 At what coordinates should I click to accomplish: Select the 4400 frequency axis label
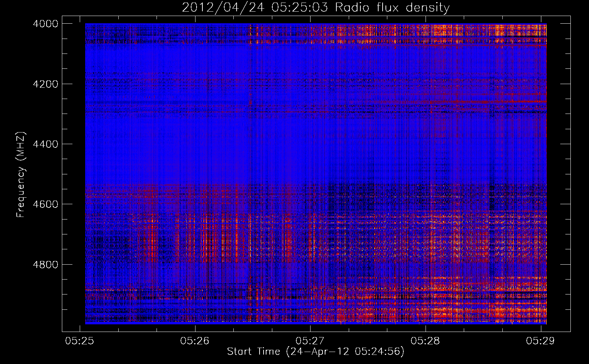pos(46,144)
